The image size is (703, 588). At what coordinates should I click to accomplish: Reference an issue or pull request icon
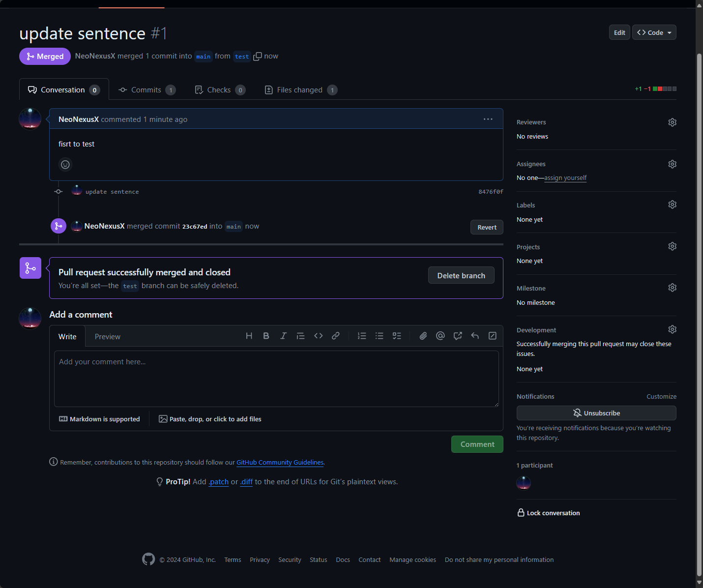click(458, 336)
